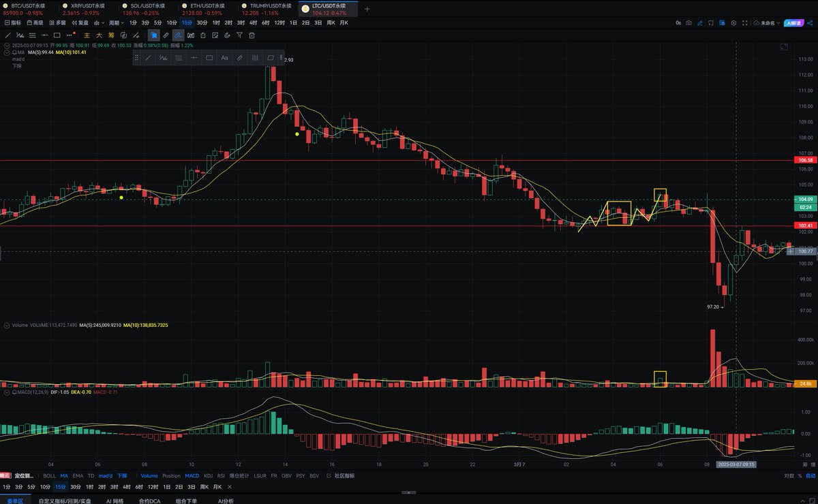Maximize chart pane with corner arrows icon
The image size is (818, 504).
pos(784,47)
